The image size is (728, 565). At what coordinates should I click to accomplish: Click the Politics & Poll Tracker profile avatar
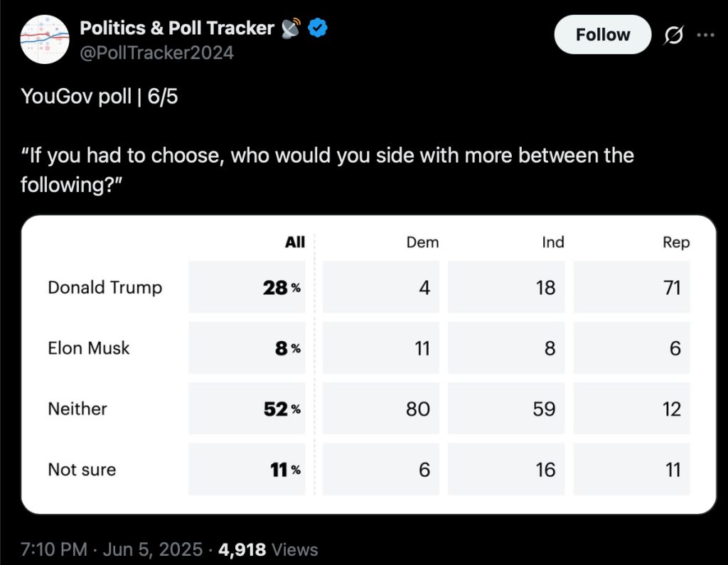45,38
